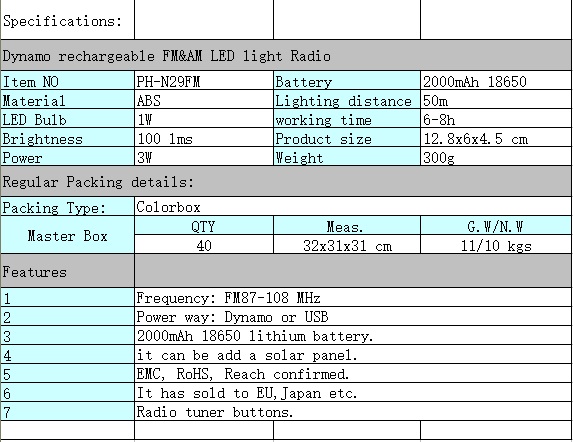Click the ABS material value cell
Viewport: 573px width, 442px height.
(204, 100)
